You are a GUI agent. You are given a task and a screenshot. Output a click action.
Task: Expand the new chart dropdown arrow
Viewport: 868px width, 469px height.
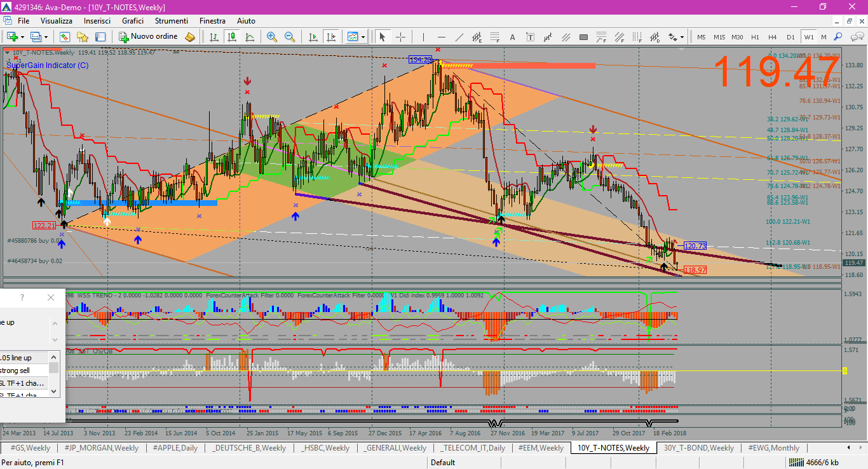click(23, 37)
